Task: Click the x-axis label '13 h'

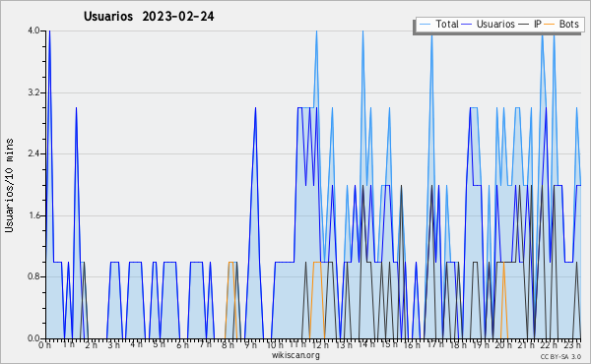Action: pos(344,345)
